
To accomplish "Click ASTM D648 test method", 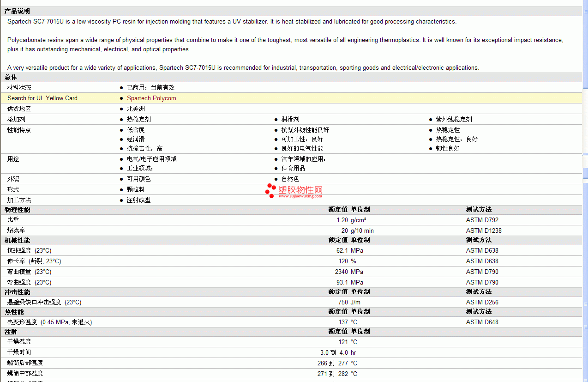I will coord(482,322).
